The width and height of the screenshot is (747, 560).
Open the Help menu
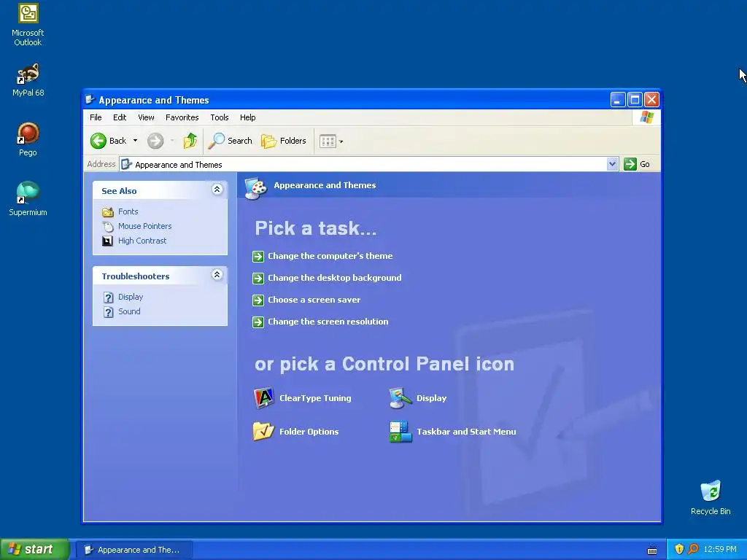coord(248,117)
